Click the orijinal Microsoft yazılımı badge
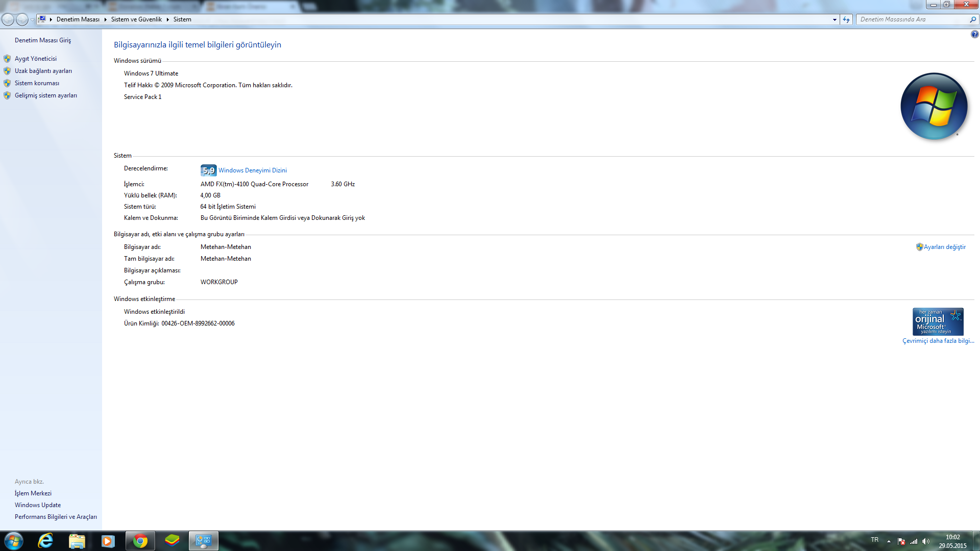This screenshot has width=980, height=551. pyautogui.click(x=938, y=321)
